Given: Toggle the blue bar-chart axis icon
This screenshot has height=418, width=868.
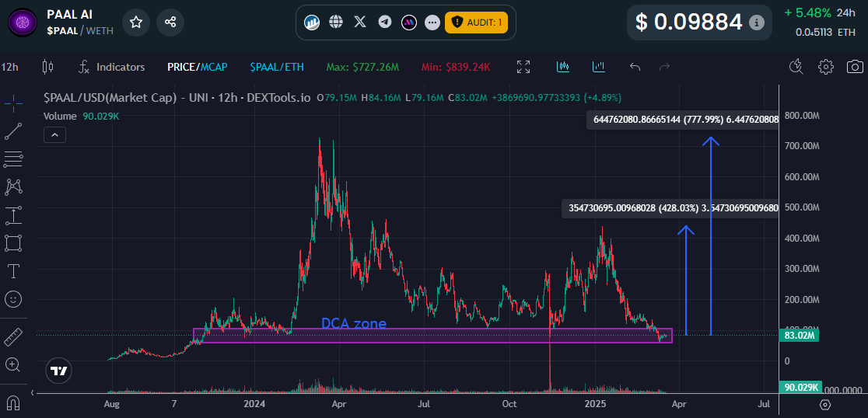Looking at the screenshot, I should coord(598,67).
